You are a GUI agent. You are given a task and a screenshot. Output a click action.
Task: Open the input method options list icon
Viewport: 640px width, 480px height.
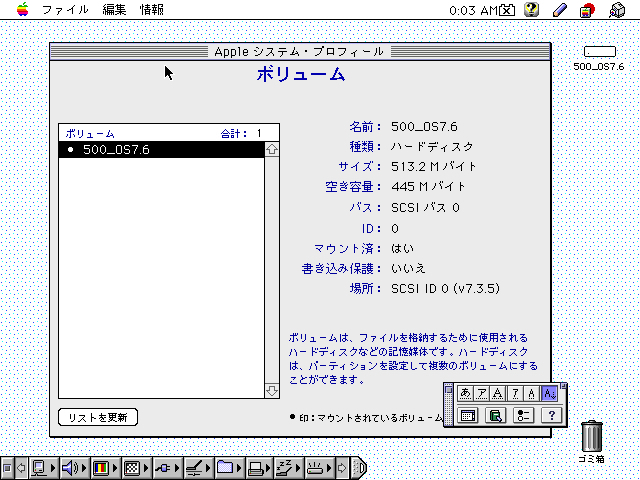coord(523,416)
